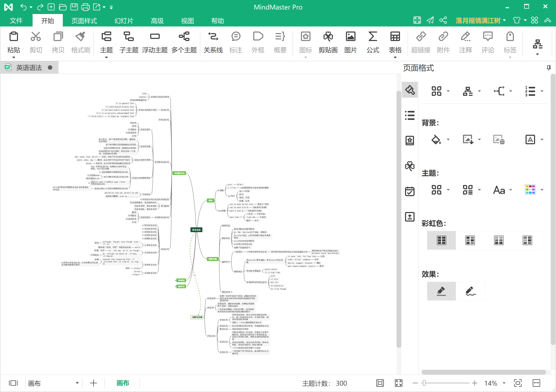Click the 落月摇情满江树 account name
This screenshot has height=392, width=556.
(x=478, y=20)
